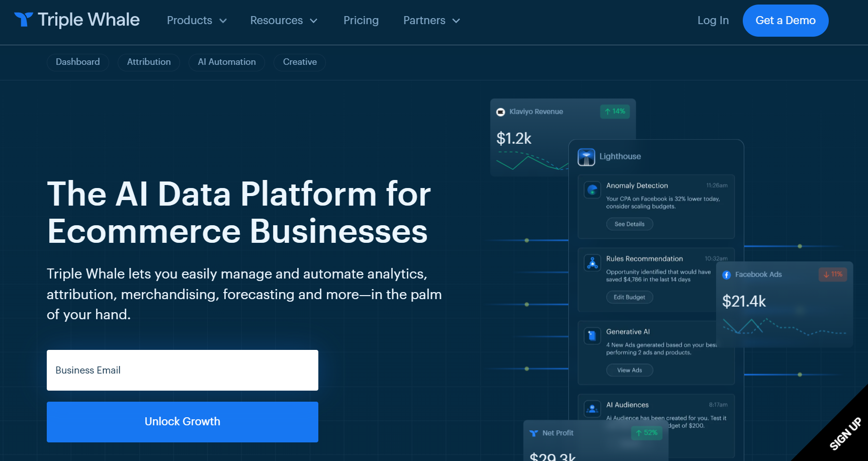Select the Rules Recommendation card icon
The width and height of the screenshot is (868, 461).
(592, 263)
